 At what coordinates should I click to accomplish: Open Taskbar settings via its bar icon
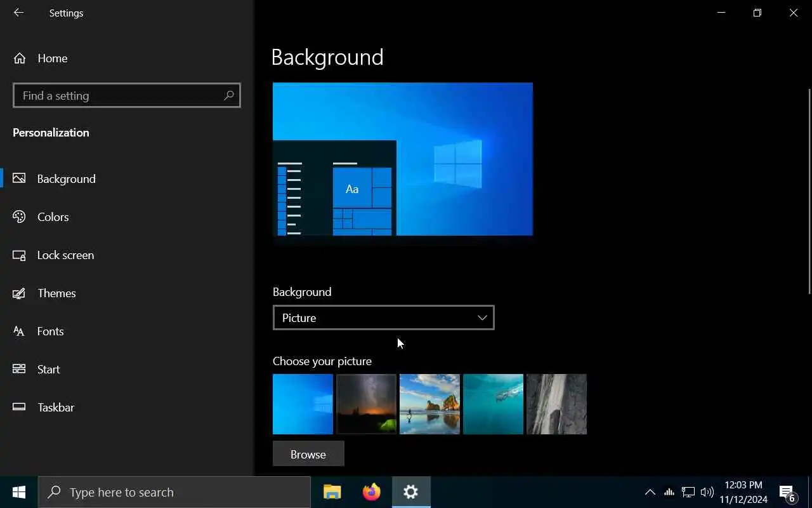coord(19,407)
